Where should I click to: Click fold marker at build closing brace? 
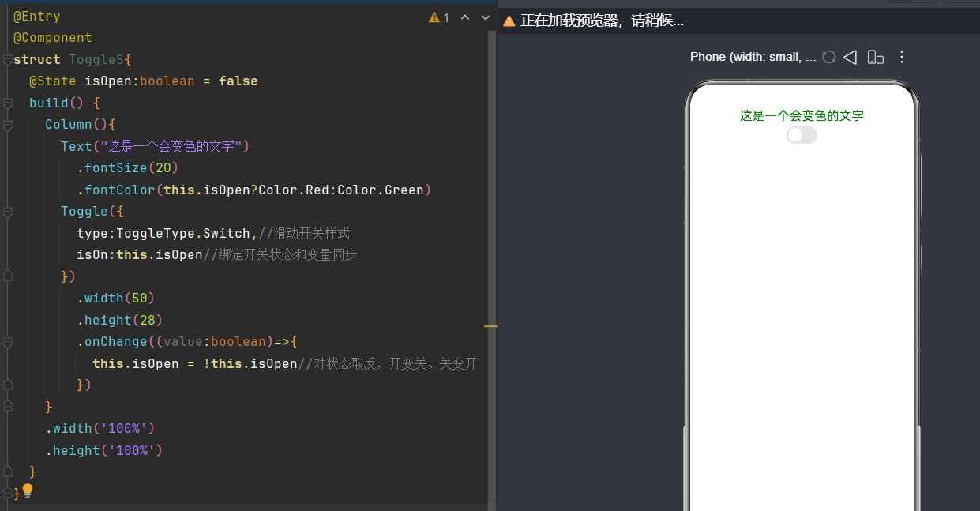pyautogui.click(x=7, y=472)
